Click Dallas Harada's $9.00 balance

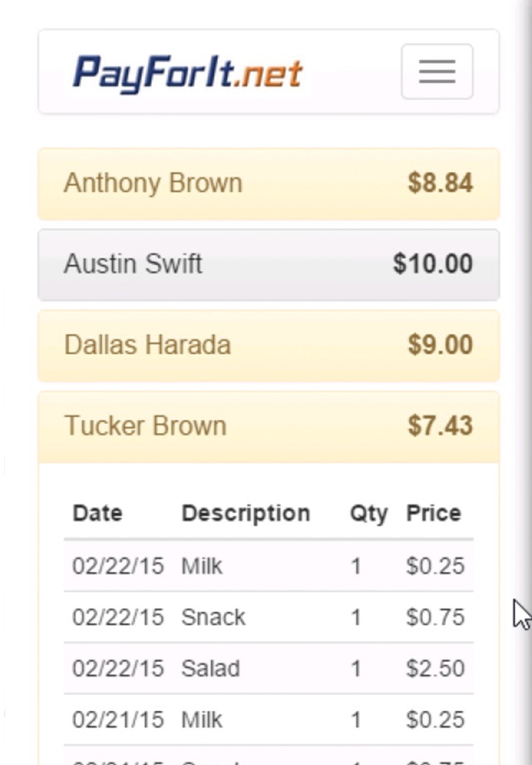[440, 345]
